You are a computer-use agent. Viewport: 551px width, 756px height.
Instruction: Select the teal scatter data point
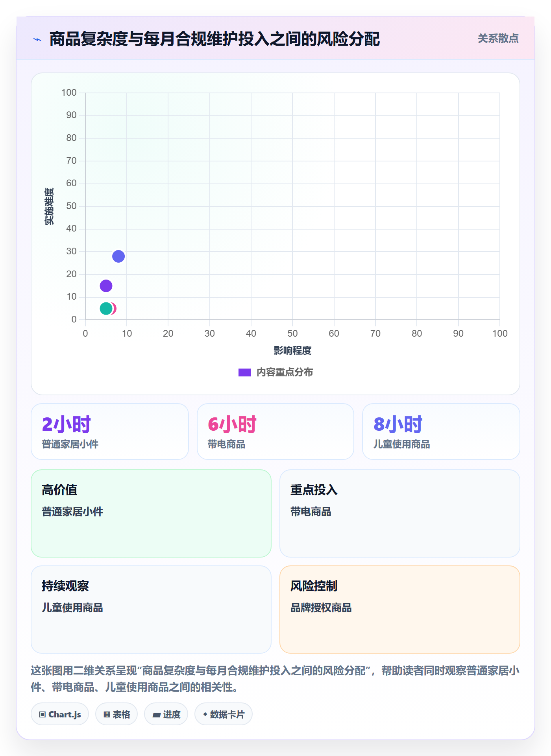click(106, 308)
